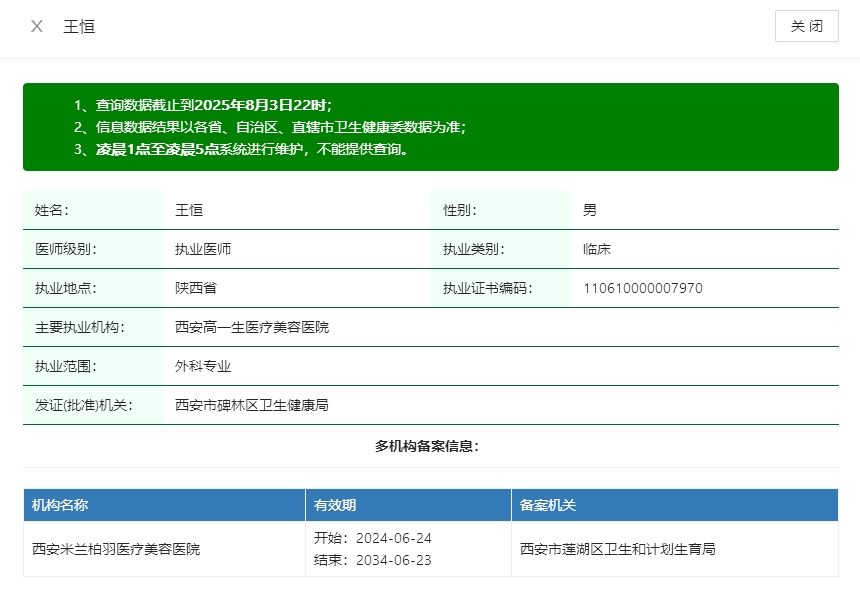The width and height of the screenshot is (860, 606).
Task: Click the notice line about 凌晨1点至凌晨5点 maintenance
Action: 241,149
